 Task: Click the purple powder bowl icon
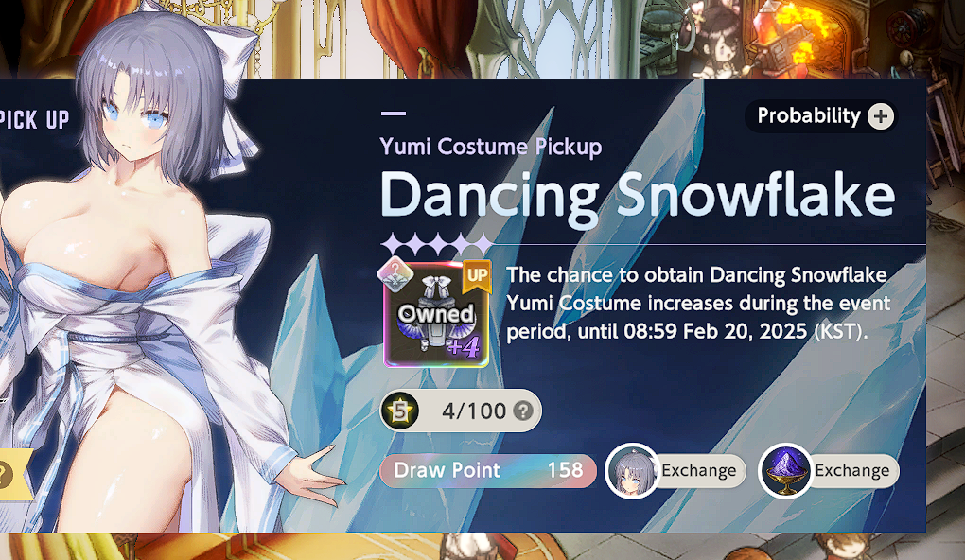pos(784,471)
